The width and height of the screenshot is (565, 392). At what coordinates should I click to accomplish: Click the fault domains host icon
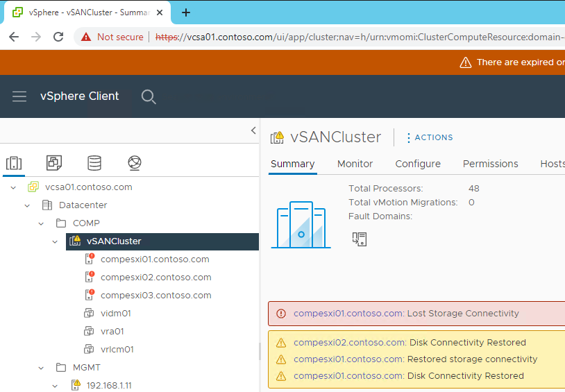point(360,239)
